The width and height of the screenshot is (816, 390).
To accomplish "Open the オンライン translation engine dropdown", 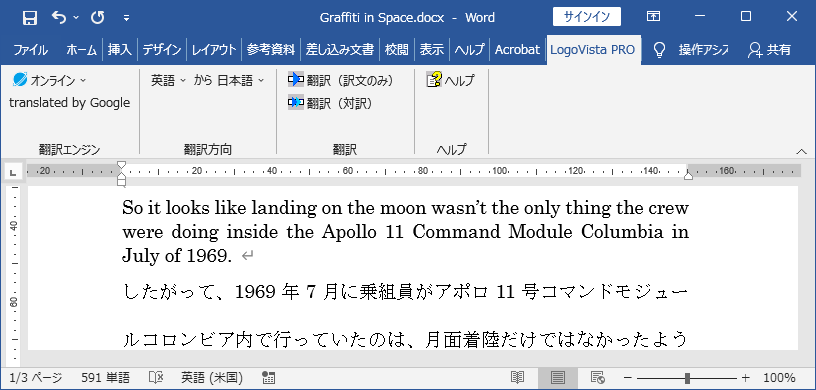I will point(50,80).
